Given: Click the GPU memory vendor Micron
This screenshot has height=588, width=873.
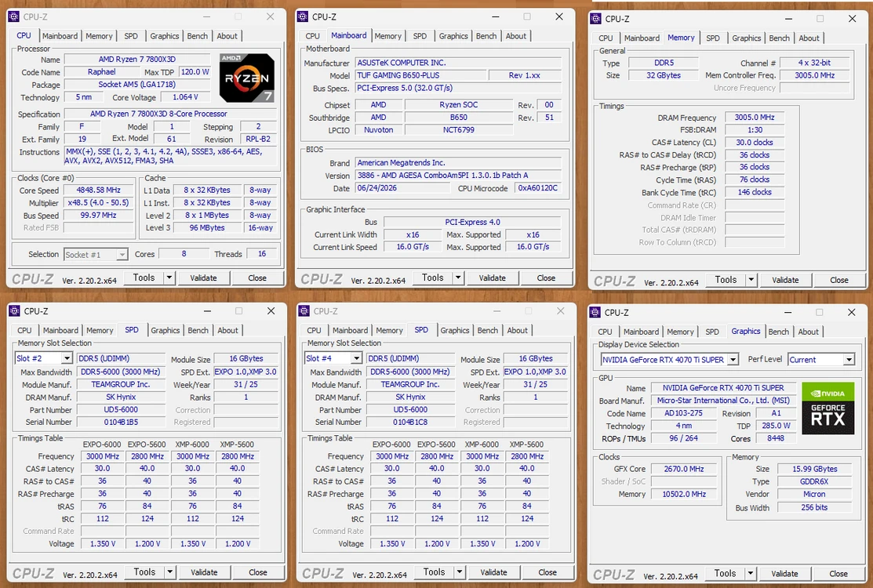Looking at the screenshot, I should point(814,494).
